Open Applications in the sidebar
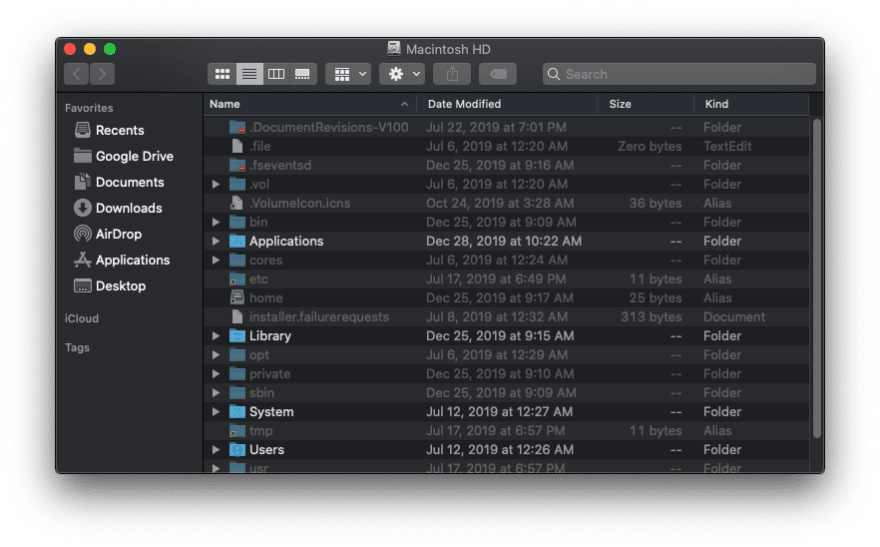Viewport: 880px width, 547px height. [x=121, y=260]
